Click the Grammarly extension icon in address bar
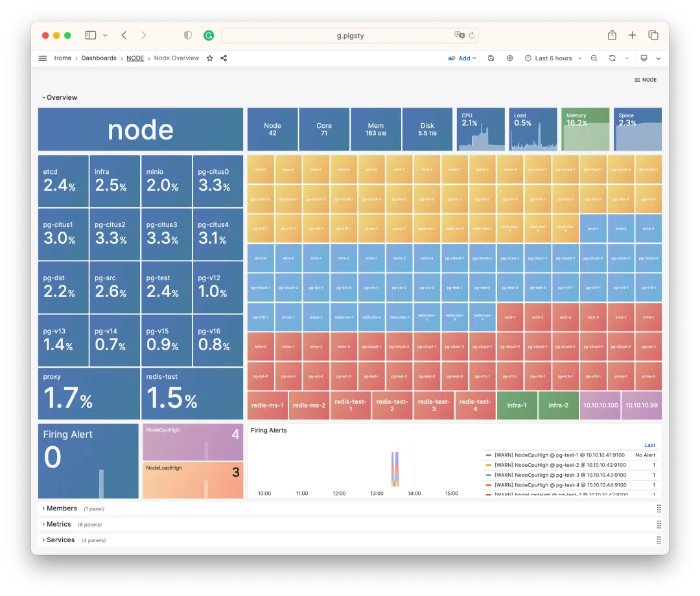Screen dimensions: 700x596 208,35
